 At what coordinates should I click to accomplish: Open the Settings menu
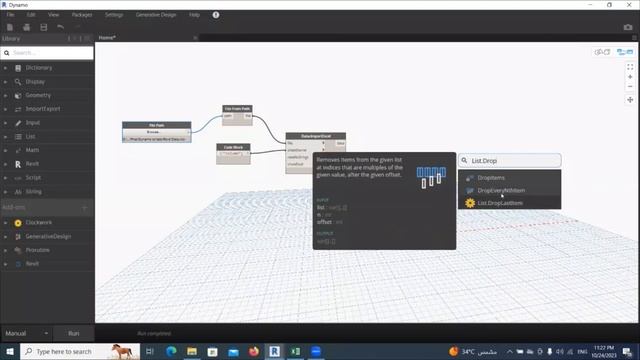tap(114, 15)
